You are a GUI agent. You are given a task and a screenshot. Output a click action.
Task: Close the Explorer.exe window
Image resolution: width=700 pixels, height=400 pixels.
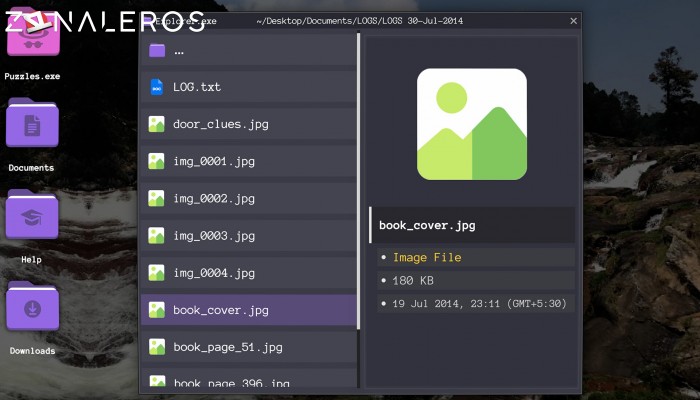pyautogui.click(x=573, y=21)
